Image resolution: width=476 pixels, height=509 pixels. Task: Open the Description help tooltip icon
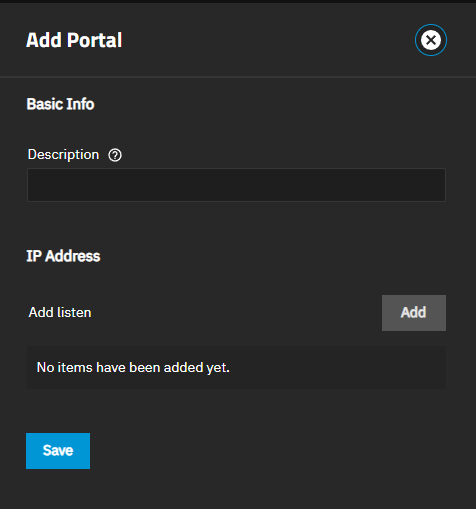pos(115,155)
